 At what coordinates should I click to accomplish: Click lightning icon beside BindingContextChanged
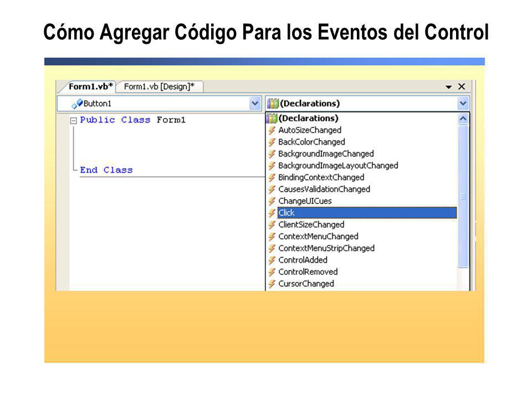pyautogui.click(x=272, y=177)
